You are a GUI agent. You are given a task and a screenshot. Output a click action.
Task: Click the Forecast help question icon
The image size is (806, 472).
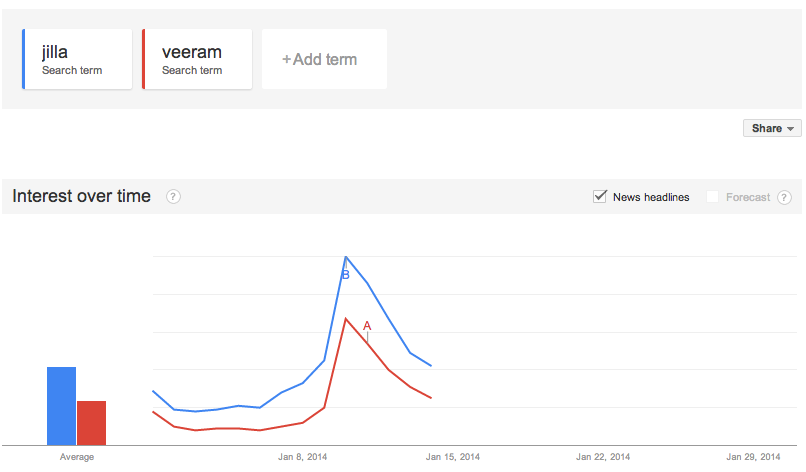tap(784, 197)
